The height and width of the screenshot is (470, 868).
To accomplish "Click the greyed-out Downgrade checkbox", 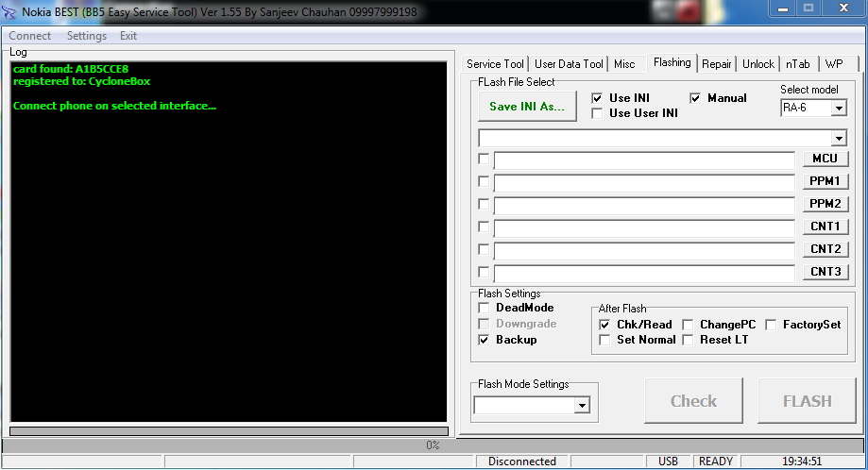I will click(484, 324).
